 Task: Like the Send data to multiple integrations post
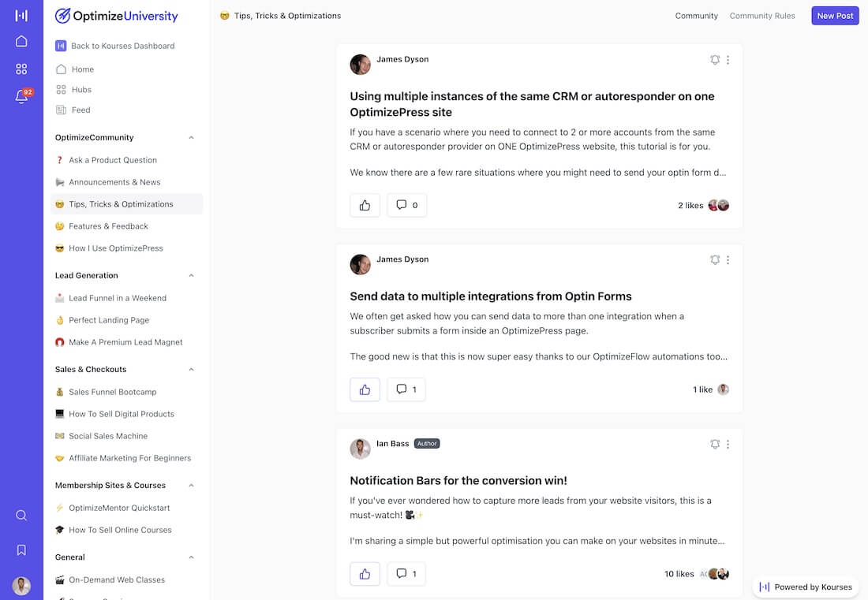coord(365,389)
